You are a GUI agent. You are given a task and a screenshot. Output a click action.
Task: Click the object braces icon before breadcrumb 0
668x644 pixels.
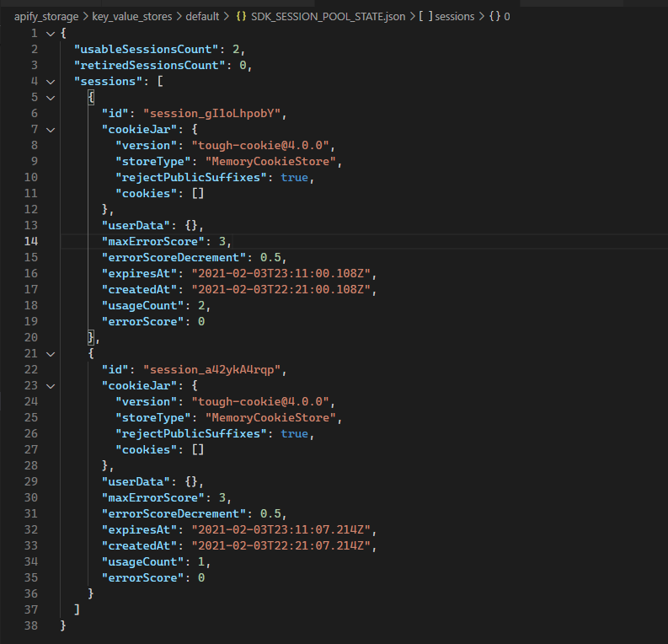495,17
